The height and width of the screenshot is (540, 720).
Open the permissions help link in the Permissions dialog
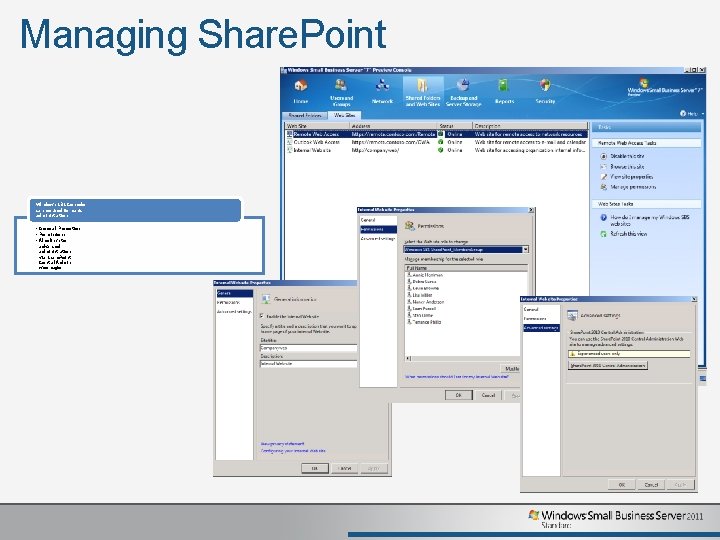[x=457, y=377]
